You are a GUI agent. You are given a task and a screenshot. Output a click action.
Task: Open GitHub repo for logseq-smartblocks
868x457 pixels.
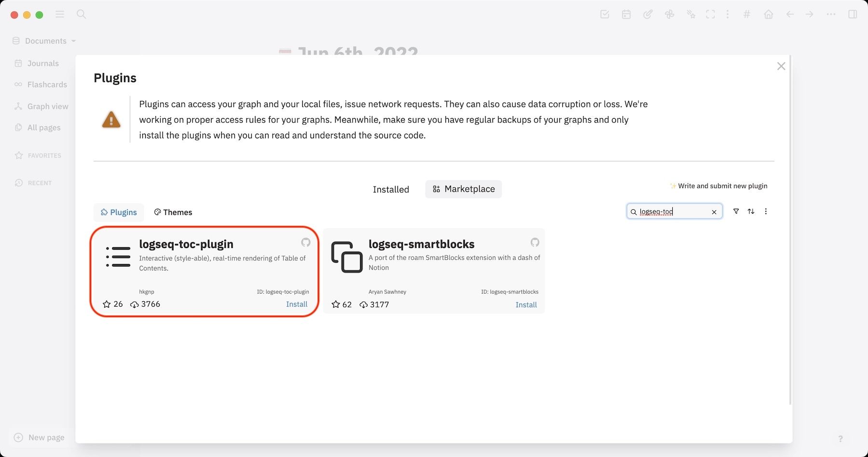[535, 242]
